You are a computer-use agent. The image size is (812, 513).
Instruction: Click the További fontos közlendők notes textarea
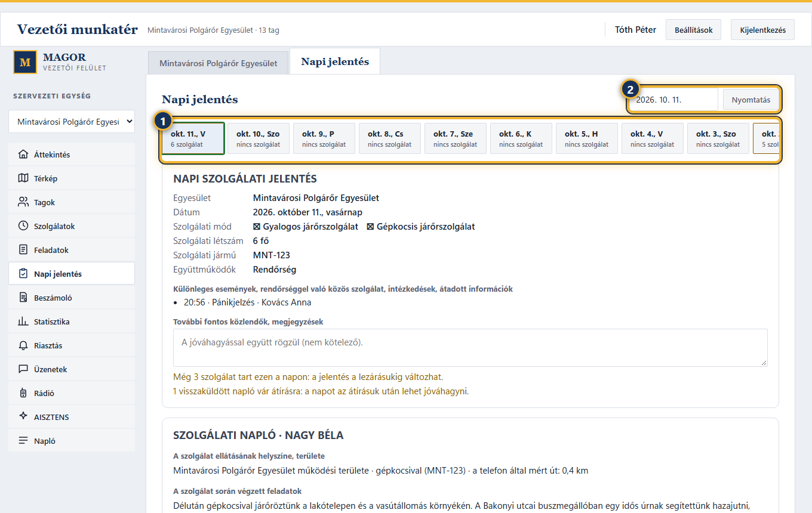pos(470,347)
